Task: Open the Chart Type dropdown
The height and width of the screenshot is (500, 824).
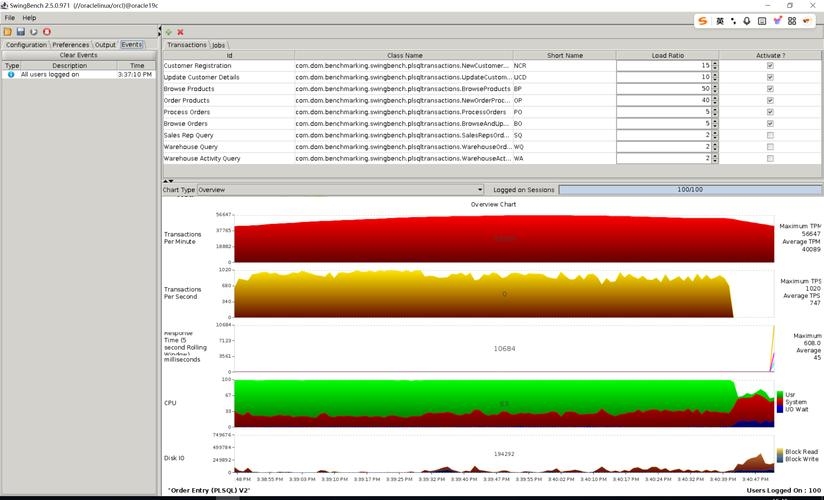Action: pos(340,189)
